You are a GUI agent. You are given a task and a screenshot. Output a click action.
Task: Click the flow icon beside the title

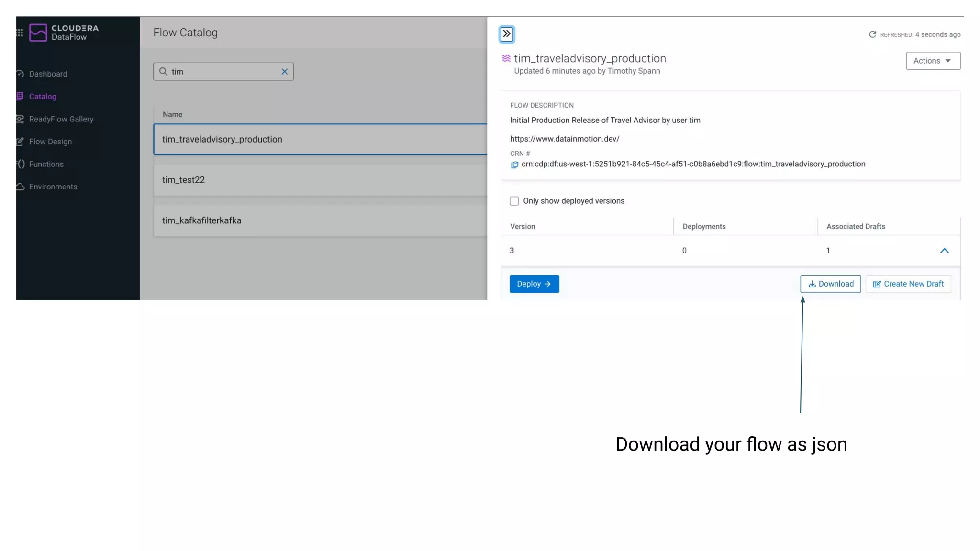(506, 58)
